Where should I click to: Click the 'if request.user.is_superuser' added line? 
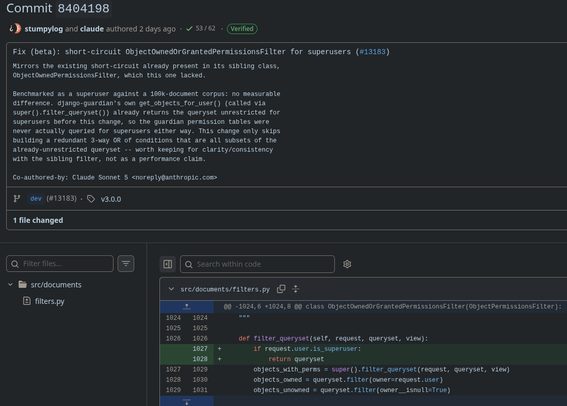307,349
